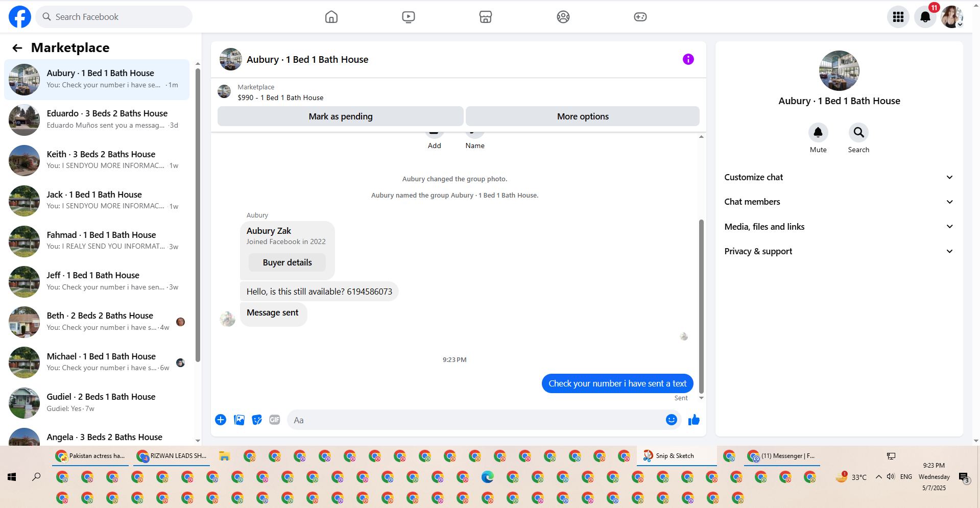Open the Video tab icon
Image resolution: width=980 pixels, height=508 pixels.
tap(409, 17)
